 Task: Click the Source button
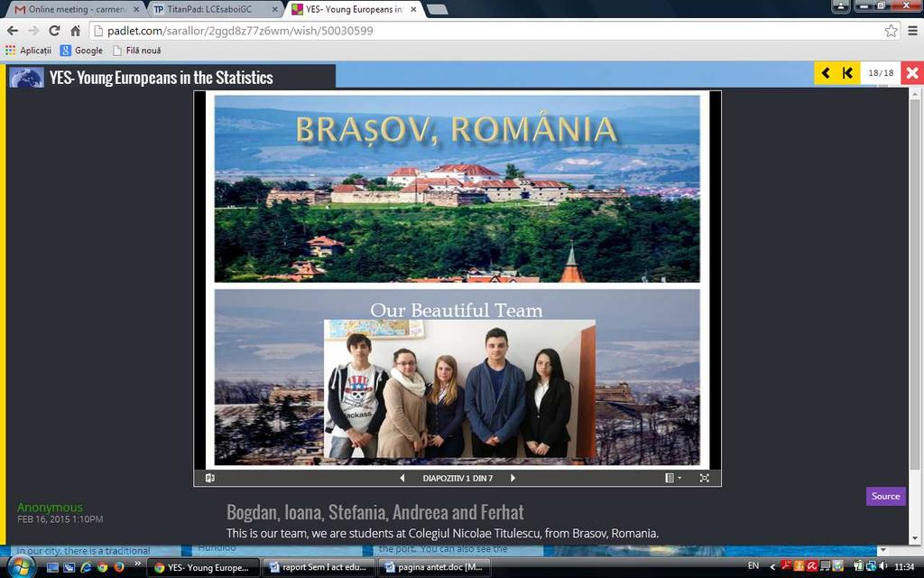tap(886, 497)
